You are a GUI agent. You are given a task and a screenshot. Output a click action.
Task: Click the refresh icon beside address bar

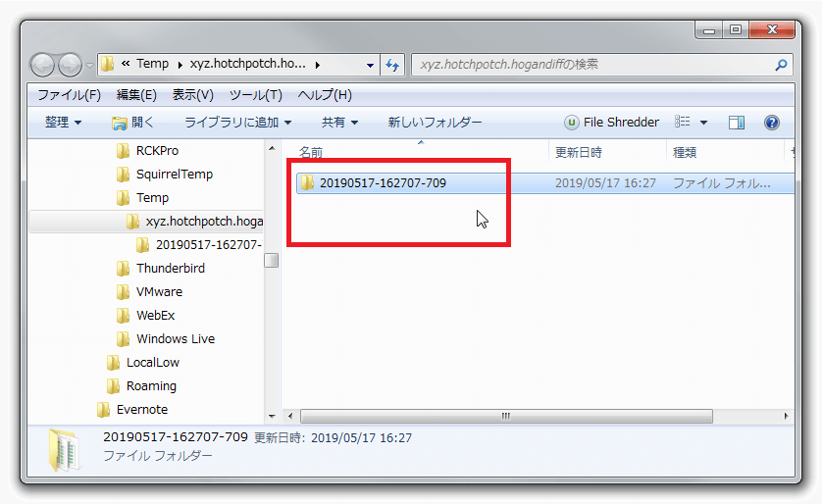tap(393, 65)
